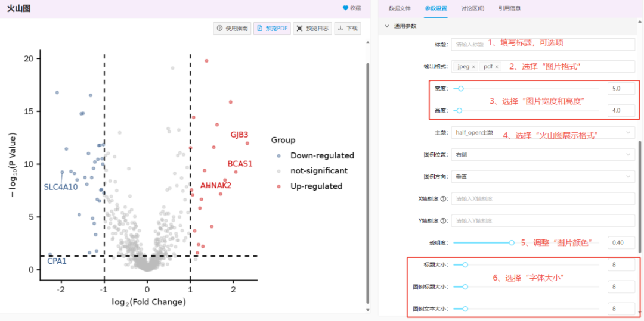
Task: Click the 预览PDF preview button
Action: coord(272,28)
